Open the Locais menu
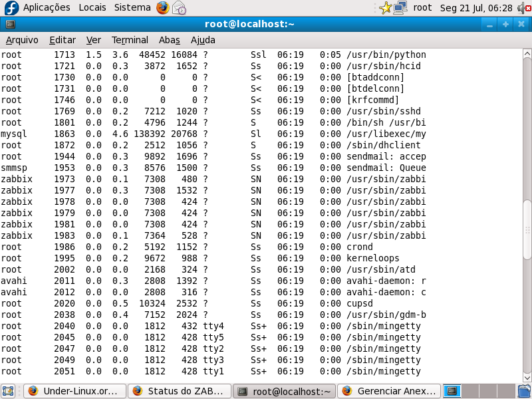The width and height of the screenshot is (532, 399). click(x=92, y=7)
